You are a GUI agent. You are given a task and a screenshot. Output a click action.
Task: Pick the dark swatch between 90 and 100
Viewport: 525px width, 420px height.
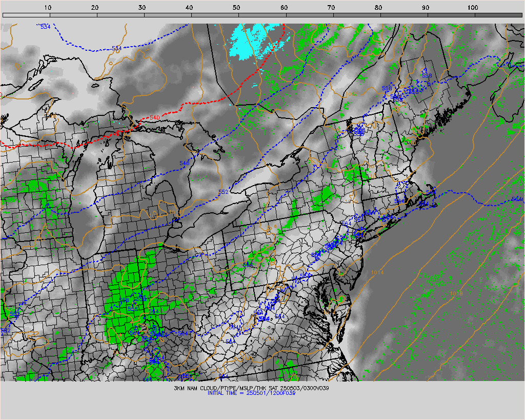coord(451,15)
